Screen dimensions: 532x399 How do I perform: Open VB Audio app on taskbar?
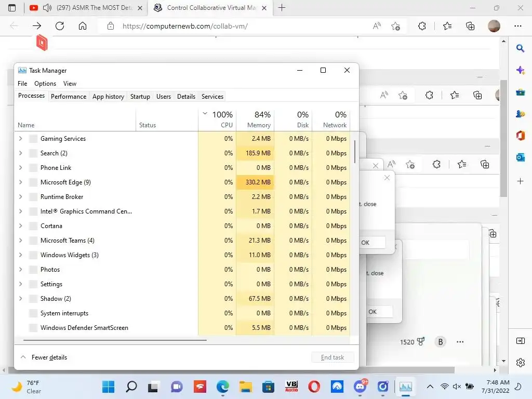(x=291, y=387)
